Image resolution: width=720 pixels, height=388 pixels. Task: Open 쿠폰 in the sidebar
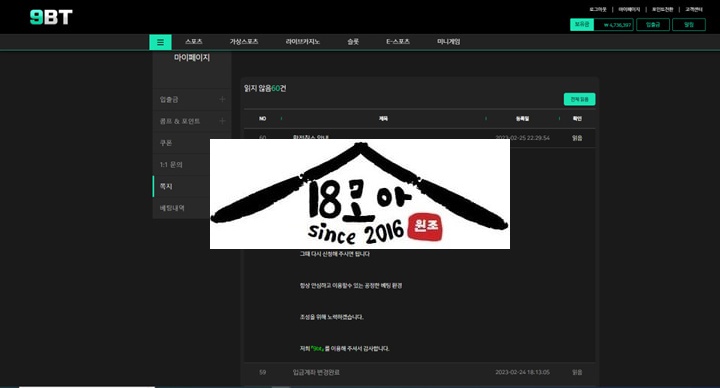(x=166, y=143)
